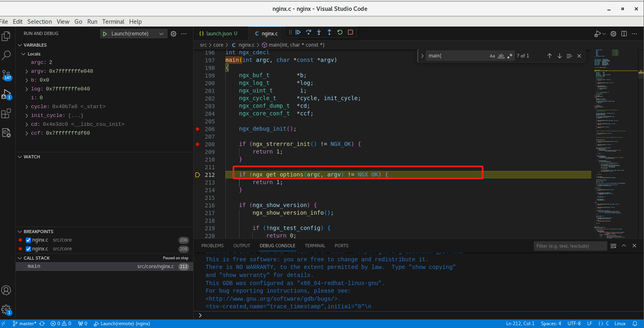Click Step Over in debug toolbar
Image resolution: width=644 pixels, height=328 pixels.
309,32
